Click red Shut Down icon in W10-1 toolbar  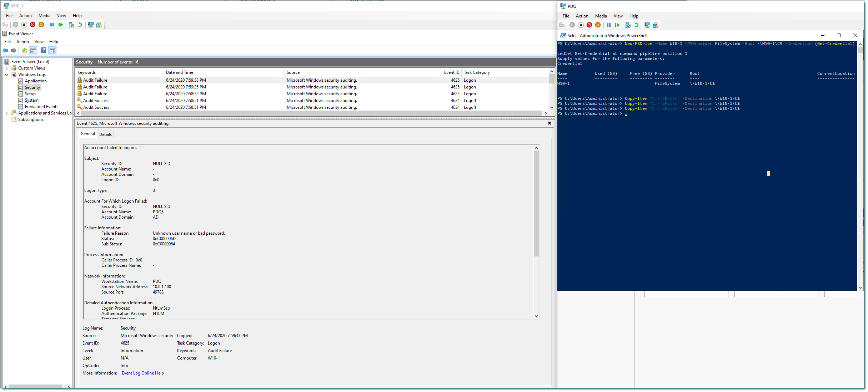click(33, 25)
